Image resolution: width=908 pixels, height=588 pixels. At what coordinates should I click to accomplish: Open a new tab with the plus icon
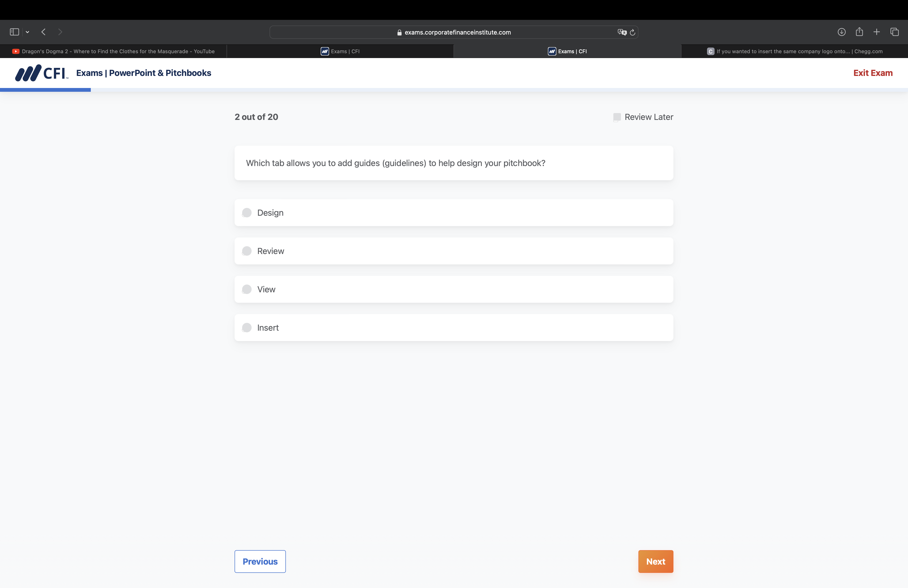click(x=877, y=32)
